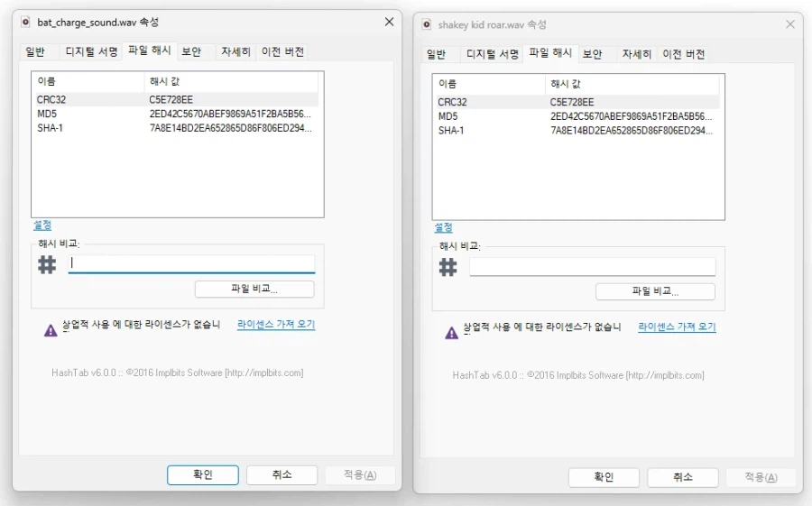Click 파일 비교... button in shakey kid roar.wav window
The image size is (812, 506).
pos(655,291)
